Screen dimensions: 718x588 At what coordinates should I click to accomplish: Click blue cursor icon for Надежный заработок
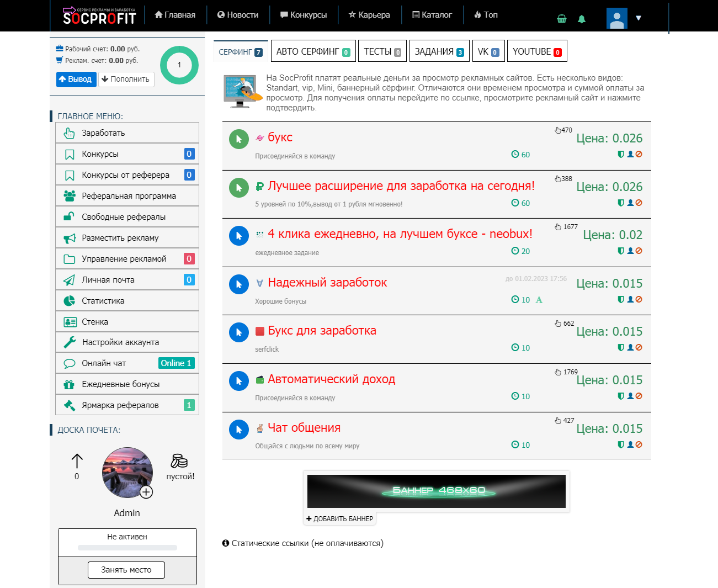pos(239,284)
